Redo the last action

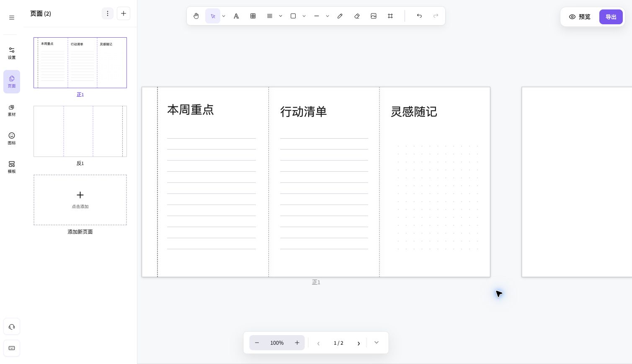click(436, 16)
